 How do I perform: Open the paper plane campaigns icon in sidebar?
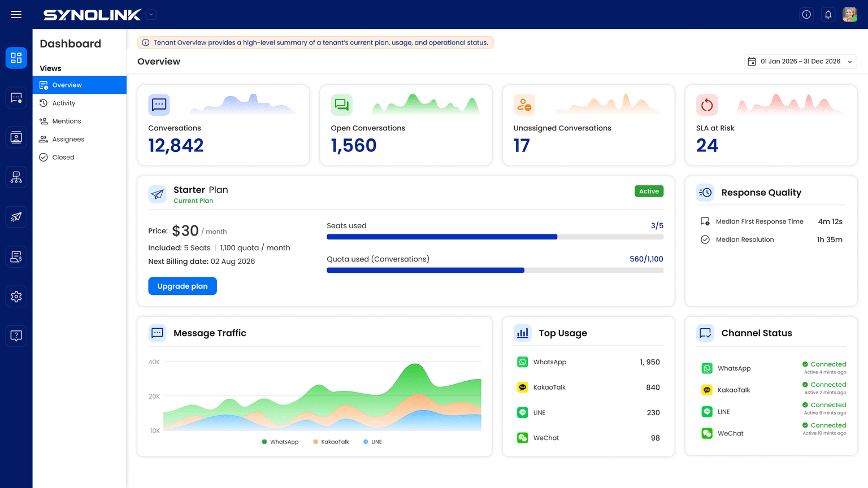pyautogui.click(x=16, y=217)
